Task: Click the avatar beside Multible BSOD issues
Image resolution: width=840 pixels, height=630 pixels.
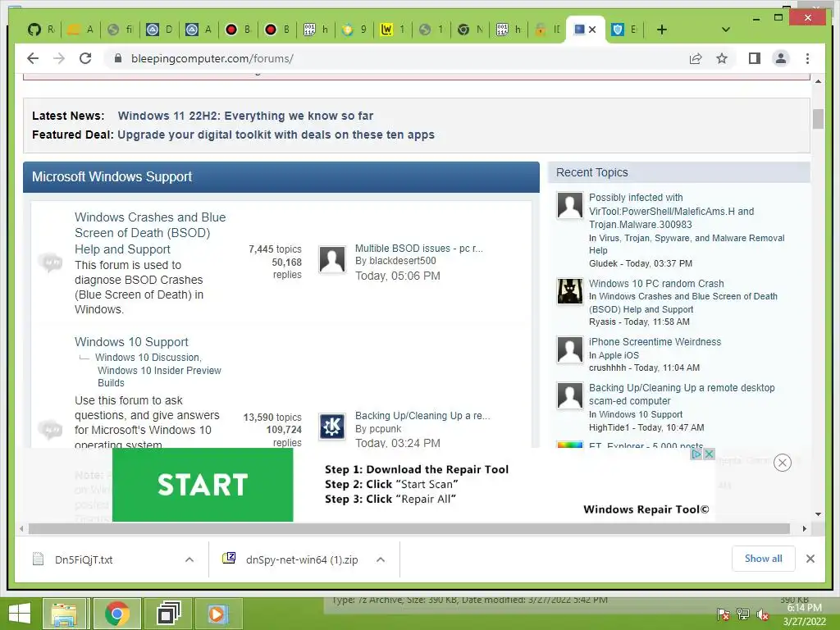Action: pos(332,259)
